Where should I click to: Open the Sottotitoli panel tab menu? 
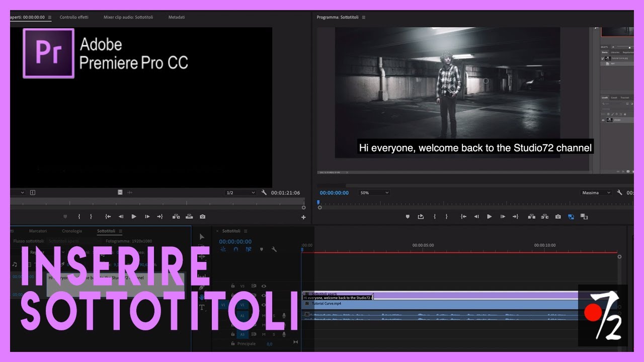(x=120, y=231)
